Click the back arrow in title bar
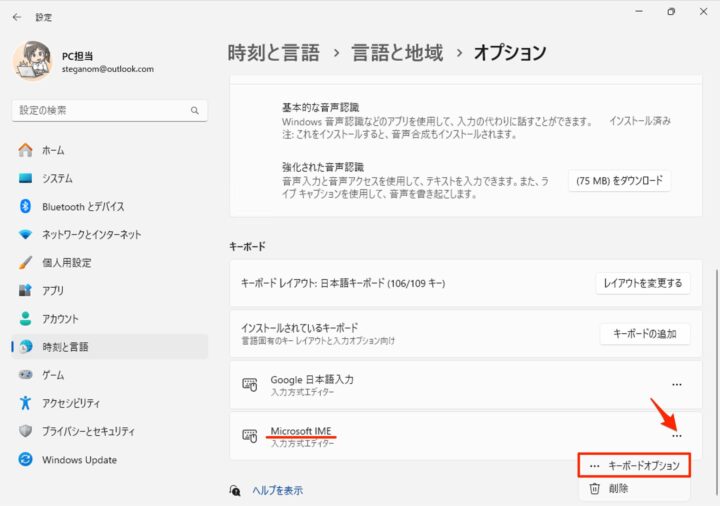720x506 pixels. click(17, 17)
